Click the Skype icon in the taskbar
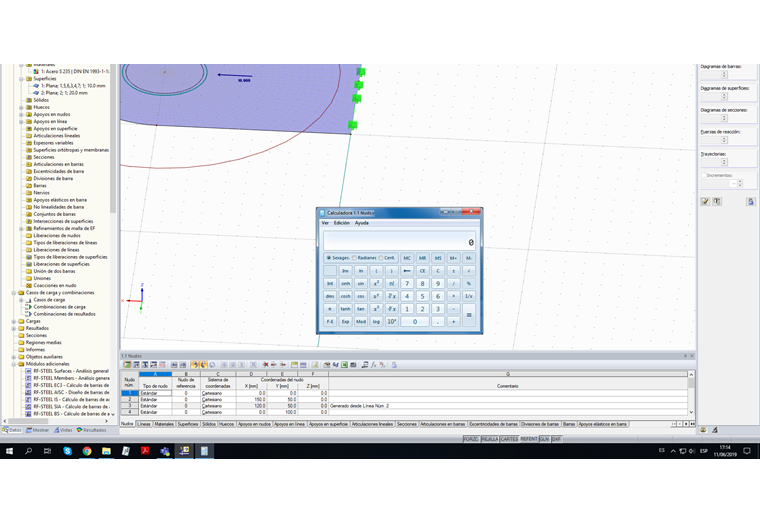Viewport: 760px width, 524px height. (x=67, y=451)
